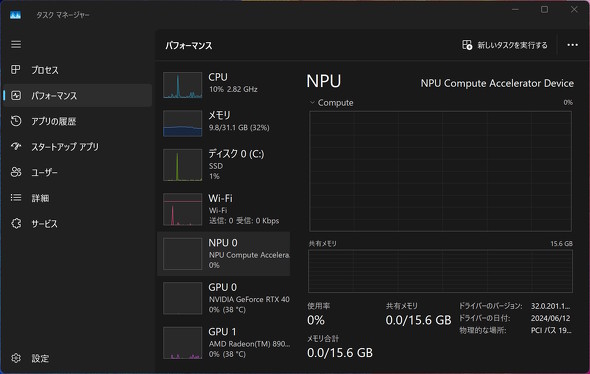The width and height of the screenshot is (590, 374).
Task: Select the GPU 0 graph thumbnail
Action: [182, 298]
